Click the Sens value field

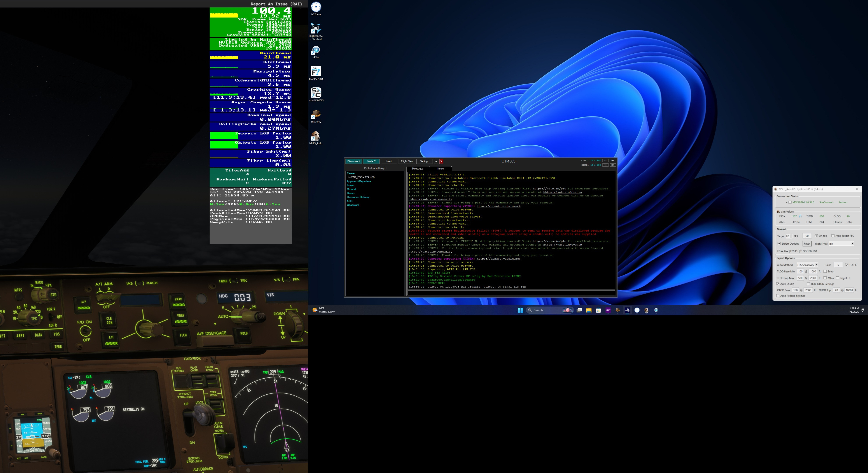pos(838,265)
